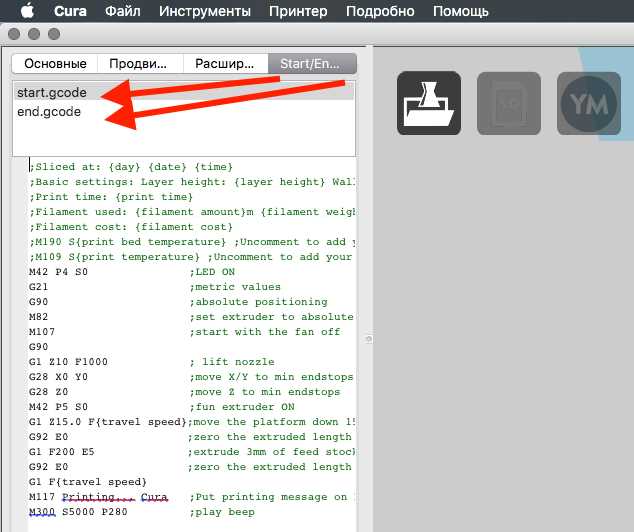The height and width of the screenshot is (532, 634).
Task: Click the 'G1 F200 E5' extrude line
Action: pos(192,452)
